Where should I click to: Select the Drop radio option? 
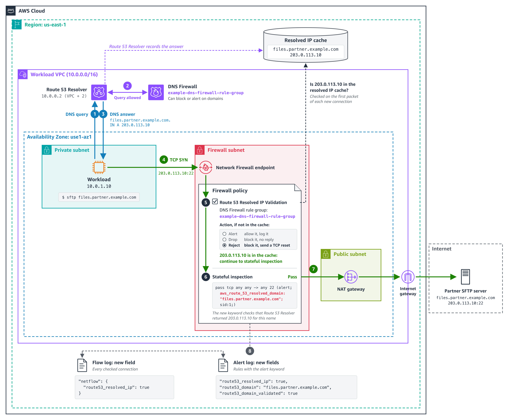click(224, 239)
